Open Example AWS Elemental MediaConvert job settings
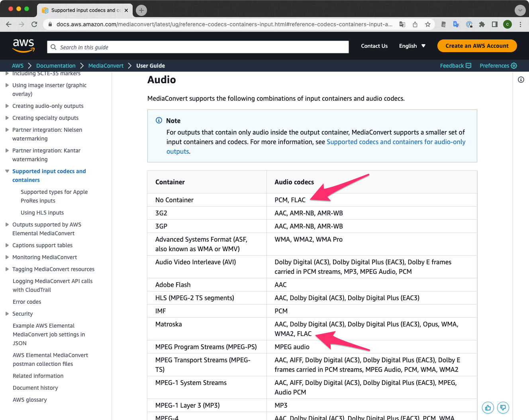This screenshot has height=420, width=529. [49, 334]
